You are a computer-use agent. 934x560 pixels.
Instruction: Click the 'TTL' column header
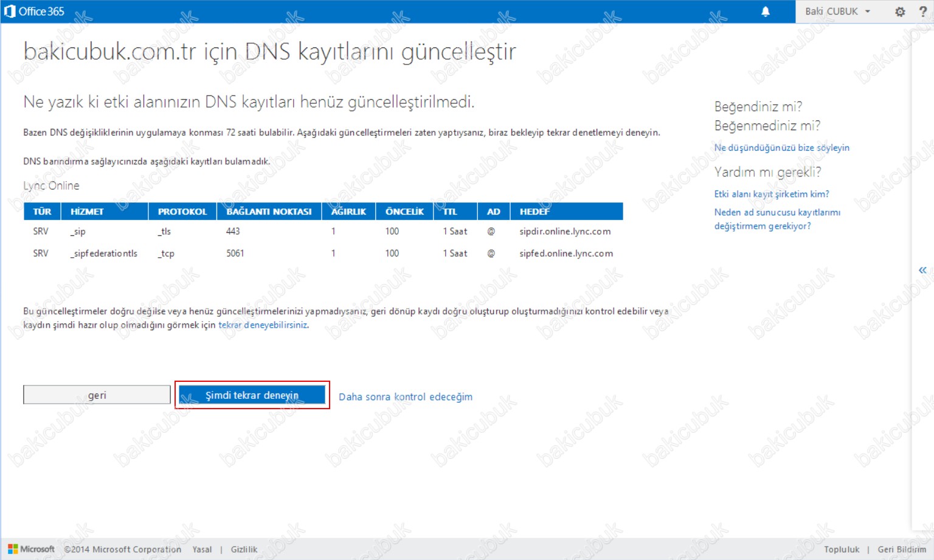(x=455, y=211)
